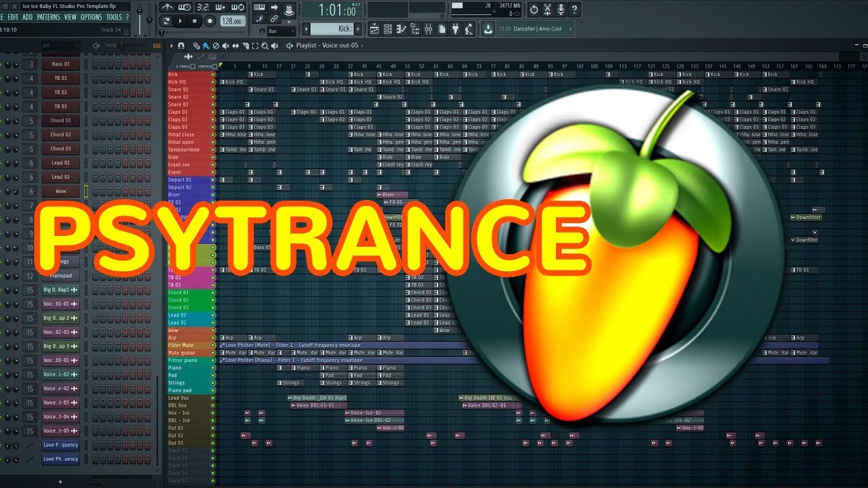Screen dimensions: 868x488
Task: Open the help question mark icon
Action: tap(574, 9)
